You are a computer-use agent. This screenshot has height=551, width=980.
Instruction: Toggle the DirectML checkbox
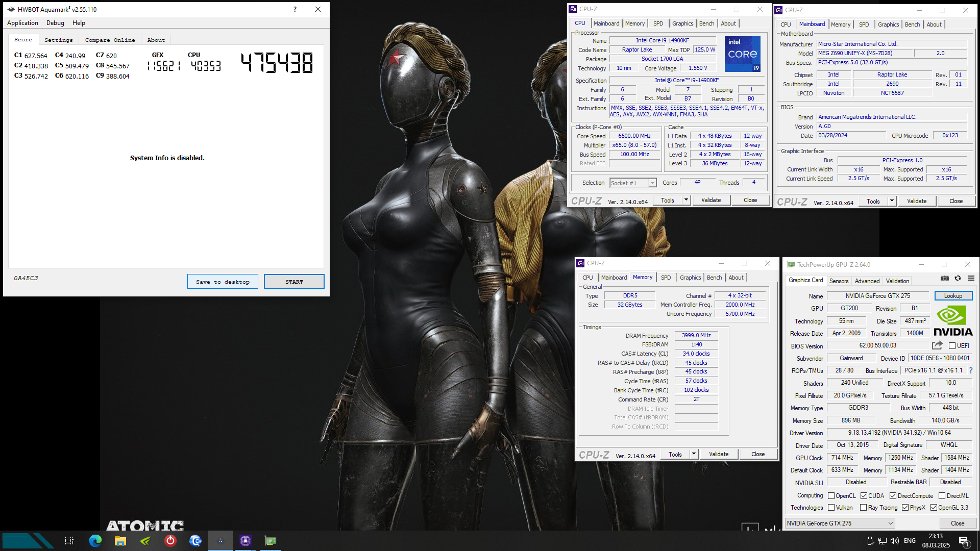pos(942,496)
